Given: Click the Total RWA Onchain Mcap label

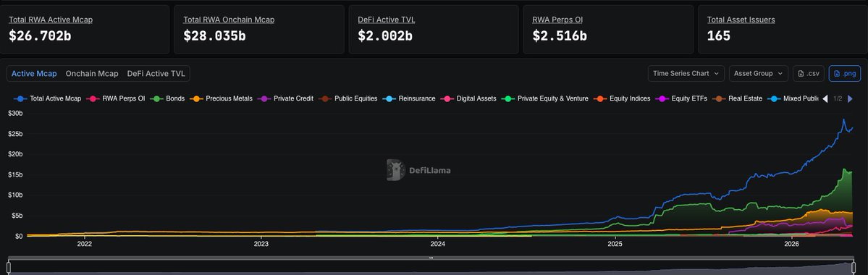Looking at the screenshot, I should tap(229, 20).
